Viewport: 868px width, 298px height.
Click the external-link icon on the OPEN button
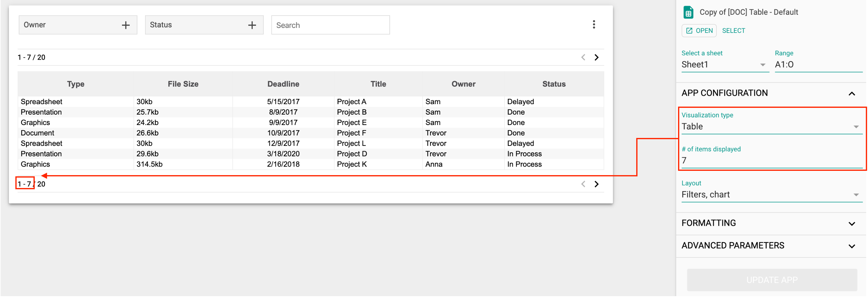(x=690, y=30)
